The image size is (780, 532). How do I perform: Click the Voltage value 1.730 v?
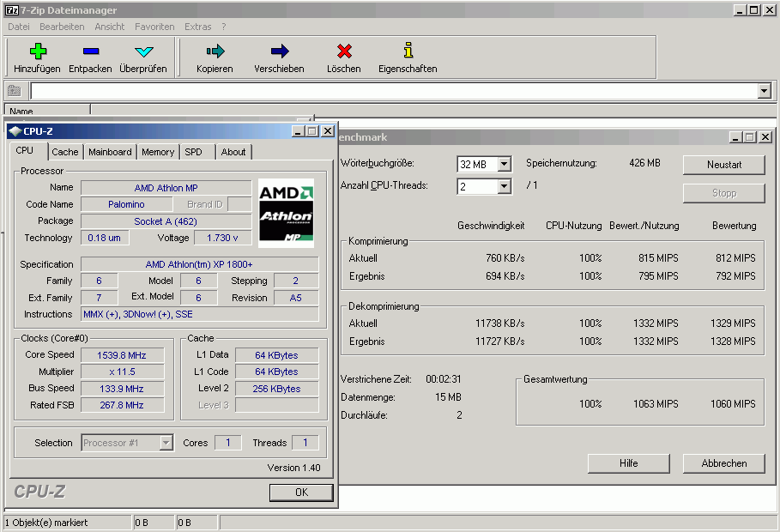[x=222, y=238]
